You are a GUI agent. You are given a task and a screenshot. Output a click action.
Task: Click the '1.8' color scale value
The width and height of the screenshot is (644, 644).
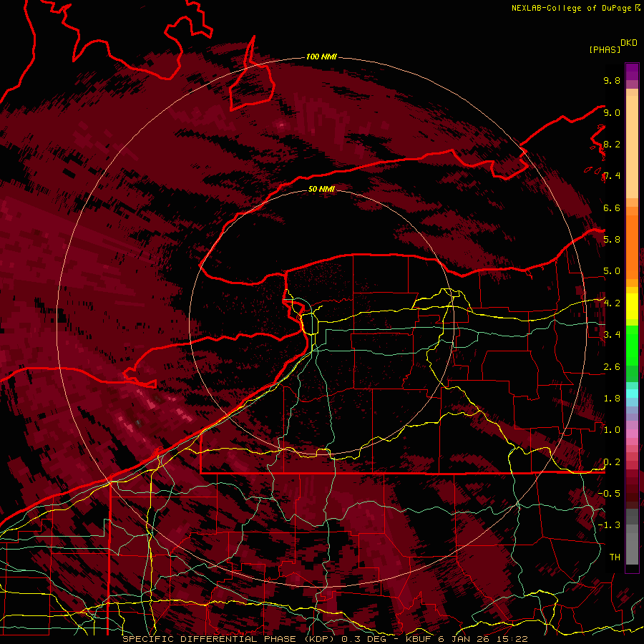coord(612,399)
